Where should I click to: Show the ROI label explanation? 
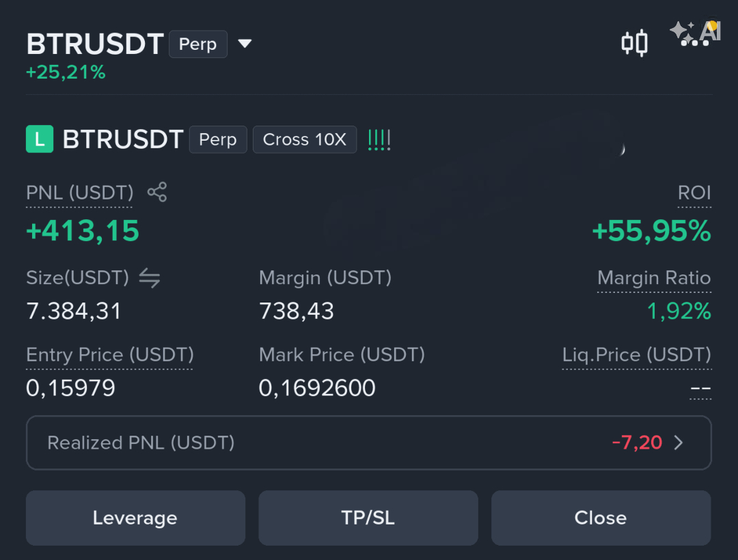pyautogui.click(x=694, y=193)
